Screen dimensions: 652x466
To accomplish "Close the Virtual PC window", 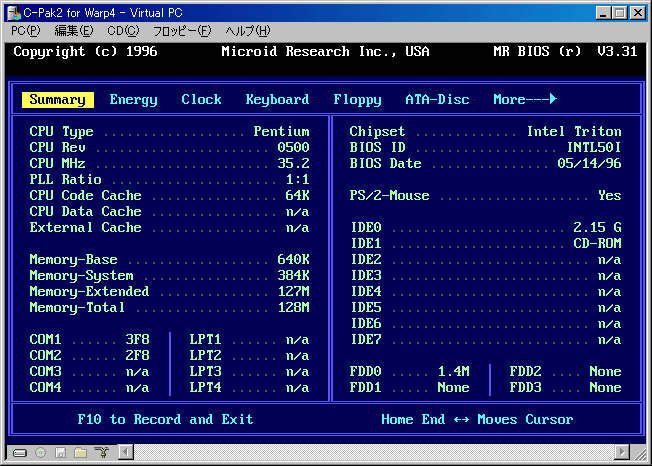I will coord(637,13).
